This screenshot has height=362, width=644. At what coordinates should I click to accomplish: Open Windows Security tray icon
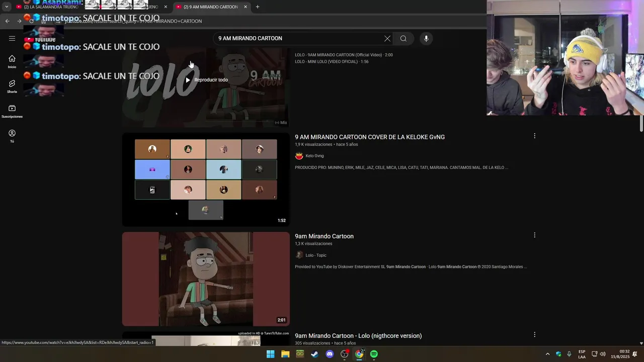pos(558,354)
